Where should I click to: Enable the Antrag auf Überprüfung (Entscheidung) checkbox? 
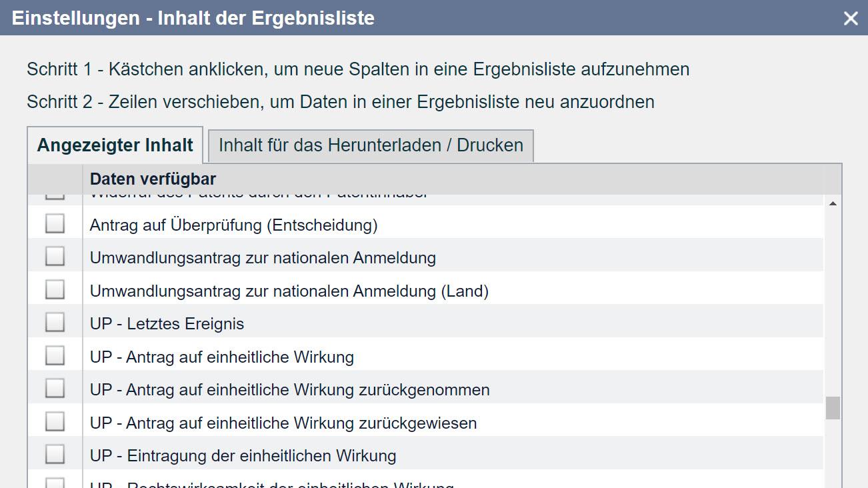pyautogui.click(x=55, y=224)
